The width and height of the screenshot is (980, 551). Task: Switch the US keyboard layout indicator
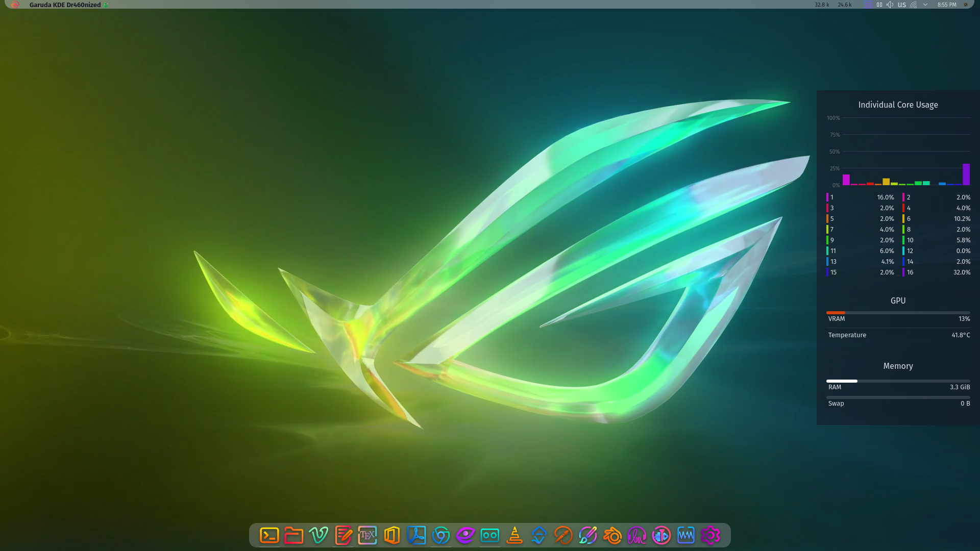click(x=902, y=5)
